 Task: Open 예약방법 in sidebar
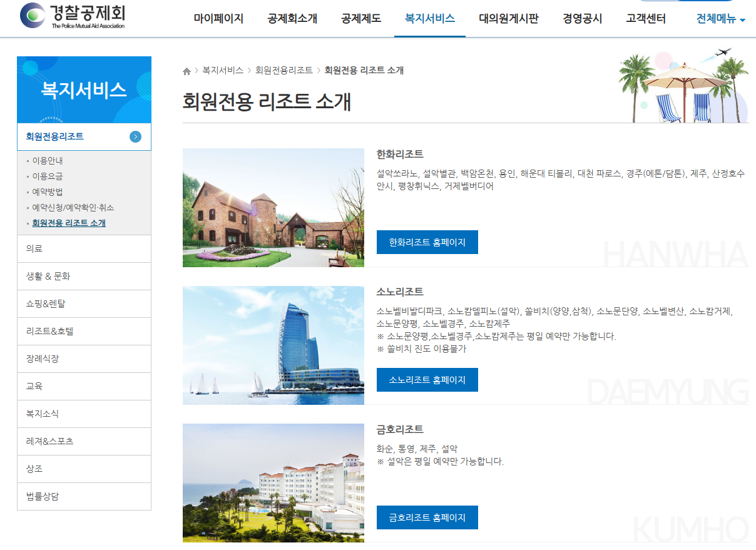point(48,192)
